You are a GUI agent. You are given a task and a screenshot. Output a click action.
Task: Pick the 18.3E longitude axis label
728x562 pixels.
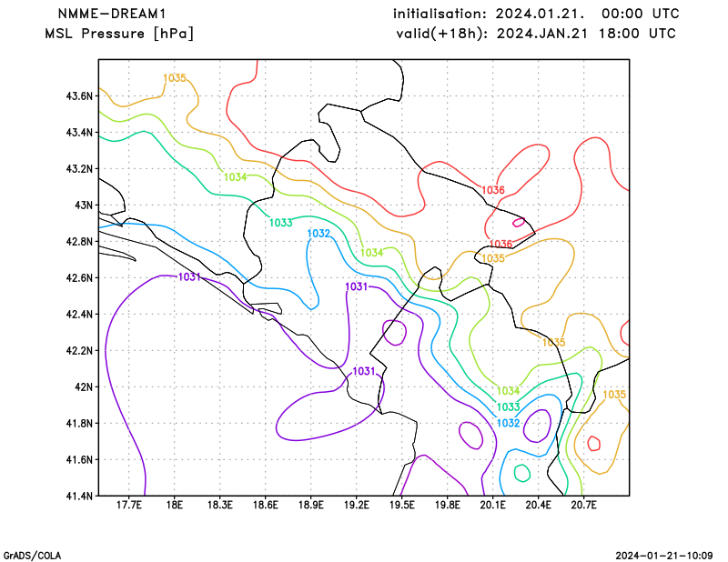tap(219, 505)
